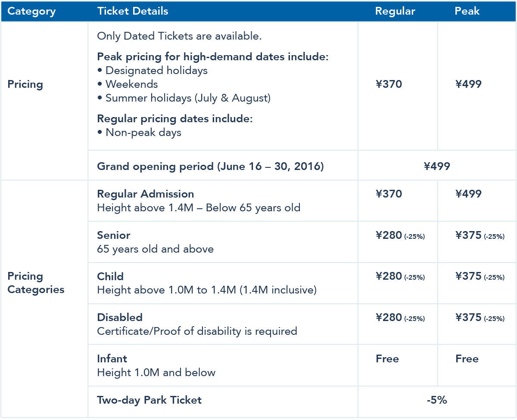Image resolution: width=517 pixels, height=420 pixels.
Task: Click the Grand opening period row label
Action: 210,166
